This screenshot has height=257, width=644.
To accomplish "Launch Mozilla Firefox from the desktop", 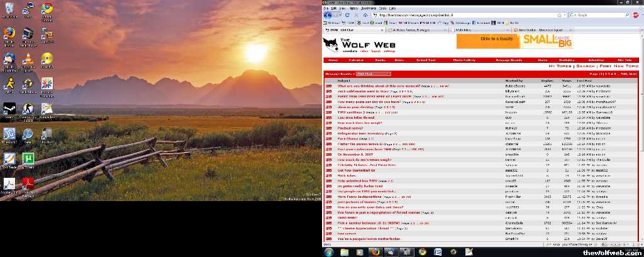I will click(9, 33).
